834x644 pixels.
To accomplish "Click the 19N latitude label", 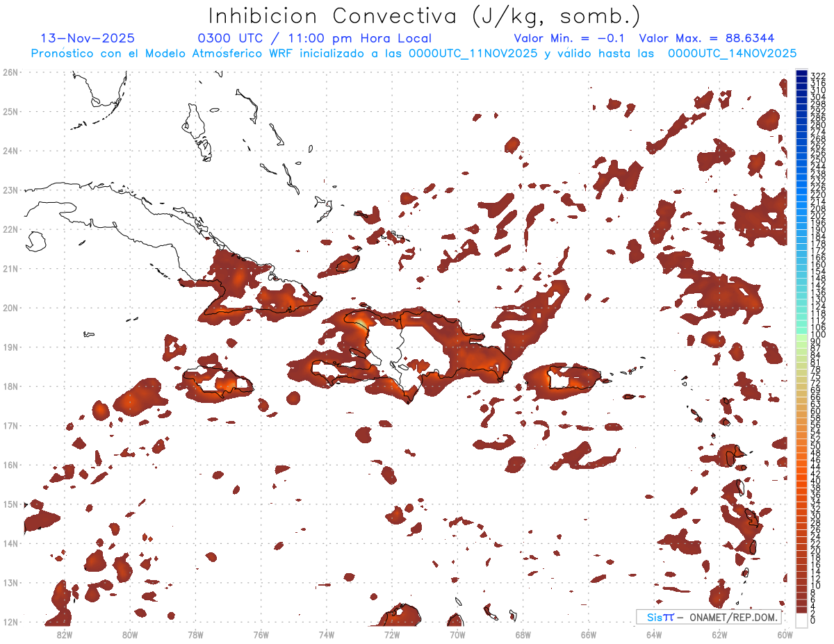I will (x=10, y=347).
